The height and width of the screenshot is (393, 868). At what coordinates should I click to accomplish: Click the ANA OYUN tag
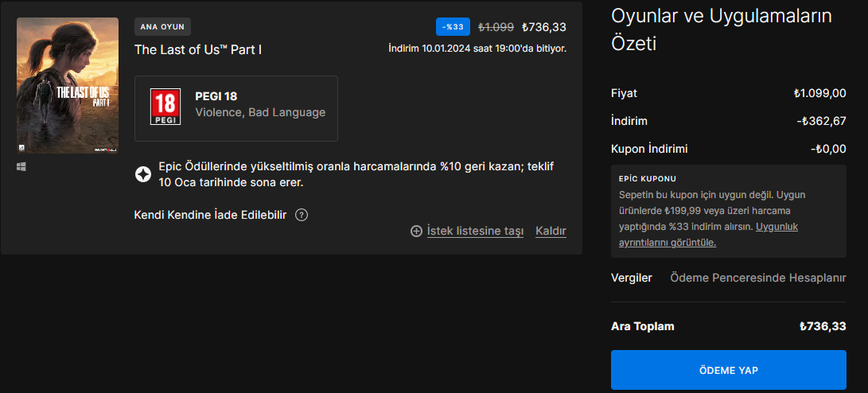(x=163, y=26)
